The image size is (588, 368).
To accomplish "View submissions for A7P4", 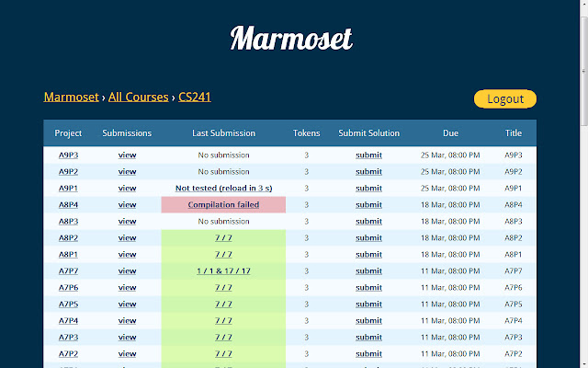I will point(127,320).
